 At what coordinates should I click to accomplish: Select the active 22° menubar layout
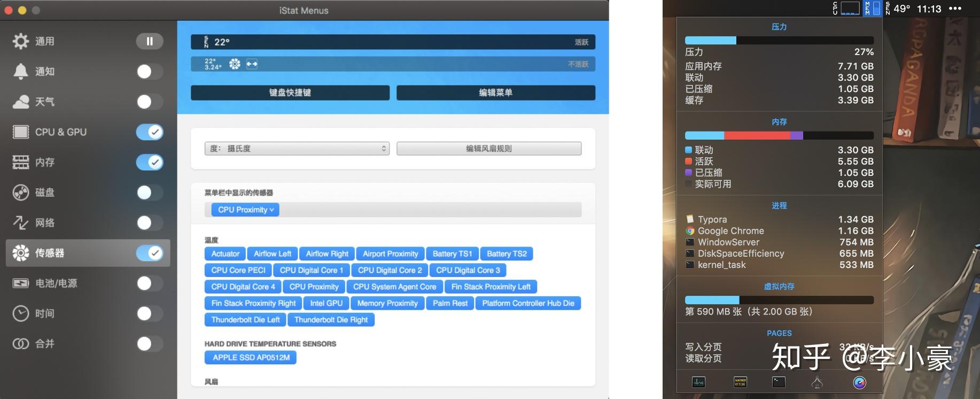click(393, 42)
